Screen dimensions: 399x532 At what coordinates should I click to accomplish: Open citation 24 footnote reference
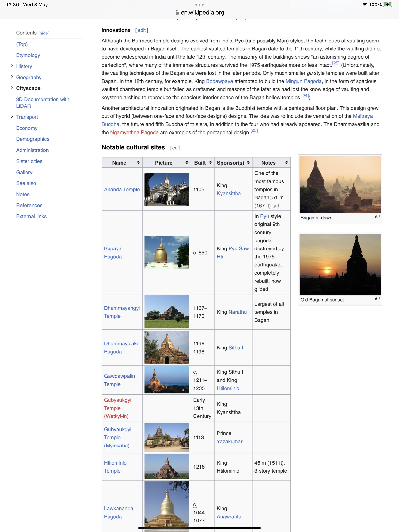[x=305, y=96]
